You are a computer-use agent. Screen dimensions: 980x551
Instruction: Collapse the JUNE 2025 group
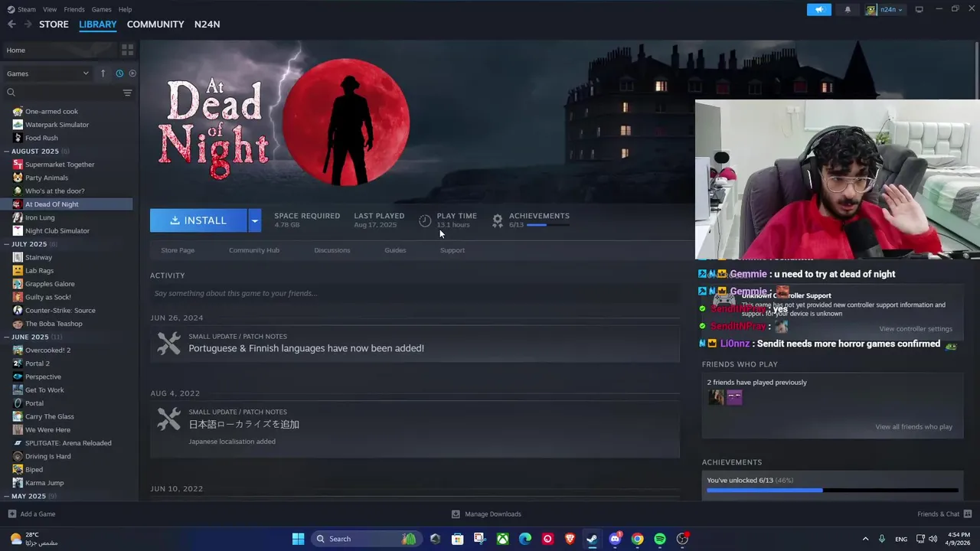pos(6,337)
